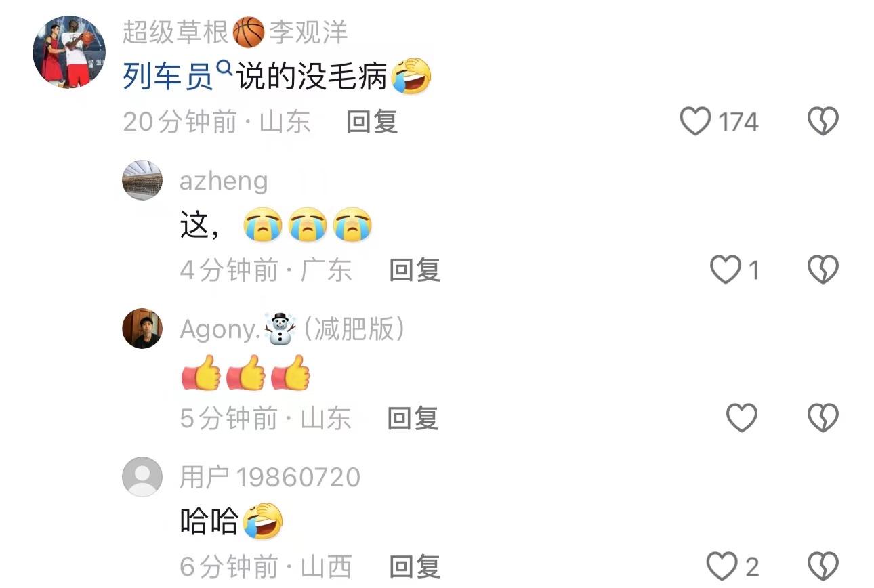Like the 超级草根 李观洋 comment with 174 likes
874x588 pixels.
(x=695, y=122)
